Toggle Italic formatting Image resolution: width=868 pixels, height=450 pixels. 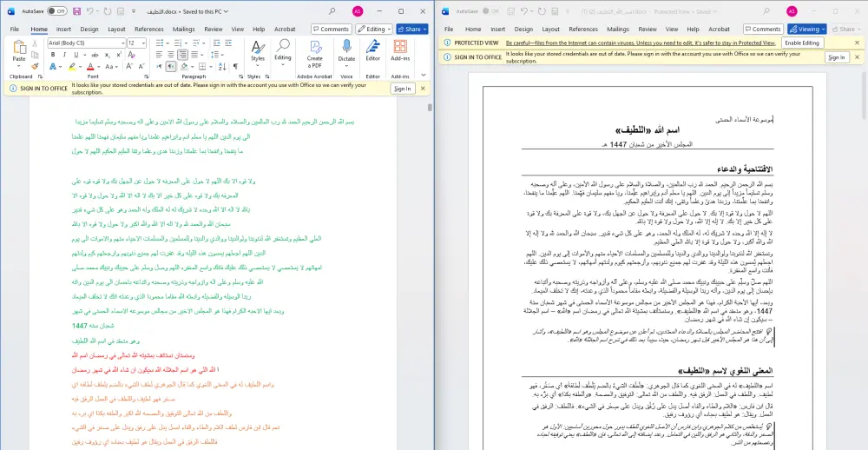[x=64, y=55]
